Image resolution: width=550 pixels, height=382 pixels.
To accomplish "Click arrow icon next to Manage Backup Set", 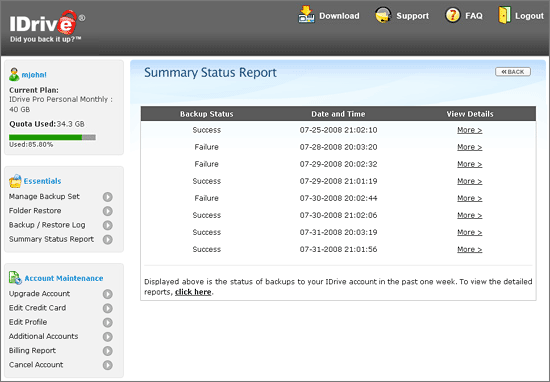I will point(108,197).
